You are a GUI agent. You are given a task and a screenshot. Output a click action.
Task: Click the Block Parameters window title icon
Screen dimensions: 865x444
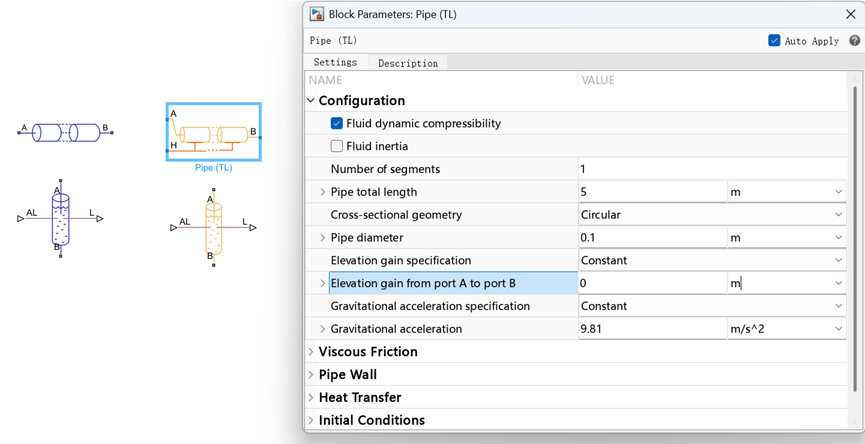tap(317, 14)
